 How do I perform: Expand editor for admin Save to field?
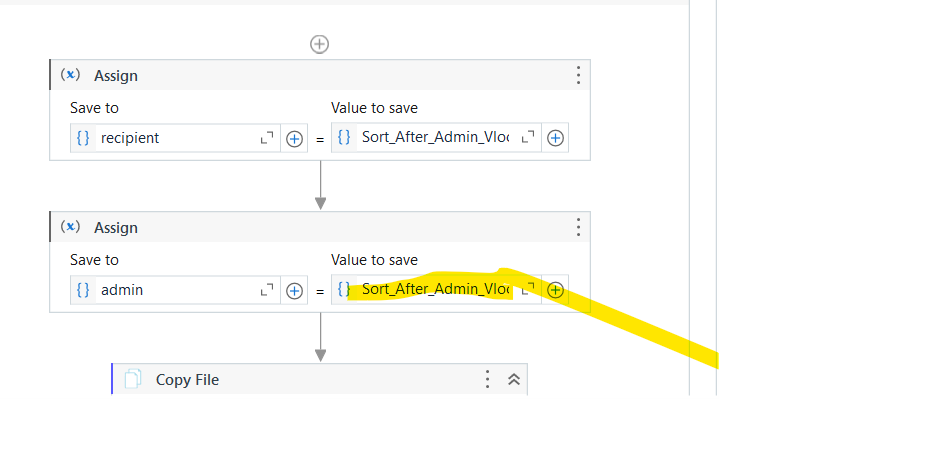pos(267,290)
